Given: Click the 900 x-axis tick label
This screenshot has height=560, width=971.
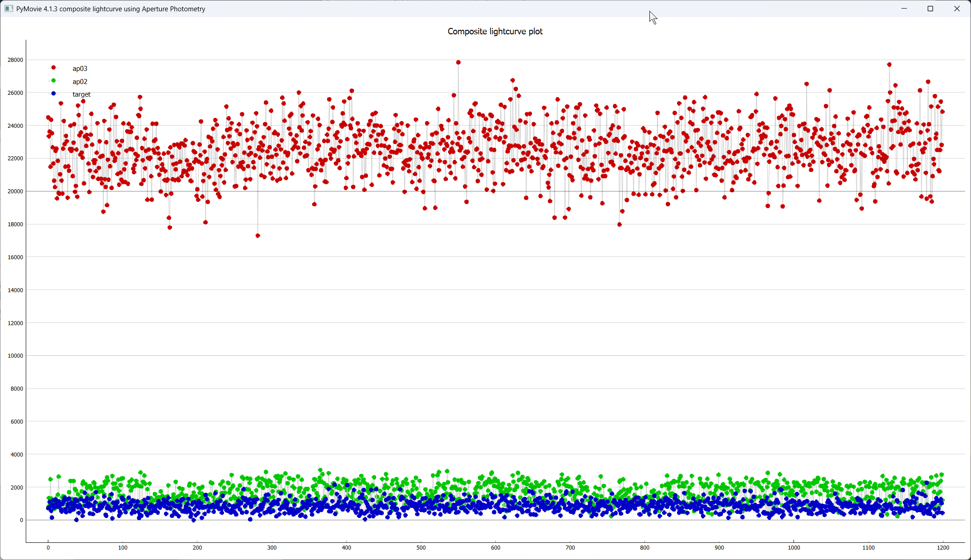Looking at the screenshot, I should [719, 547].
